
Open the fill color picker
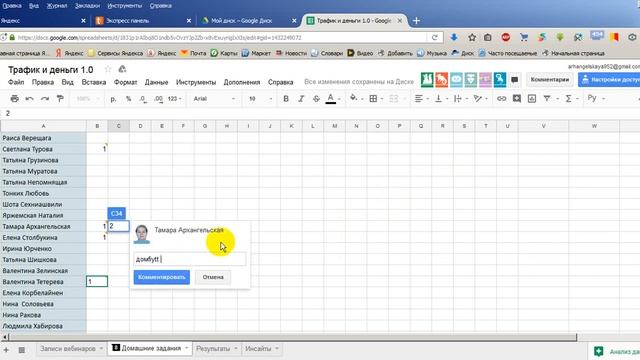355,98
